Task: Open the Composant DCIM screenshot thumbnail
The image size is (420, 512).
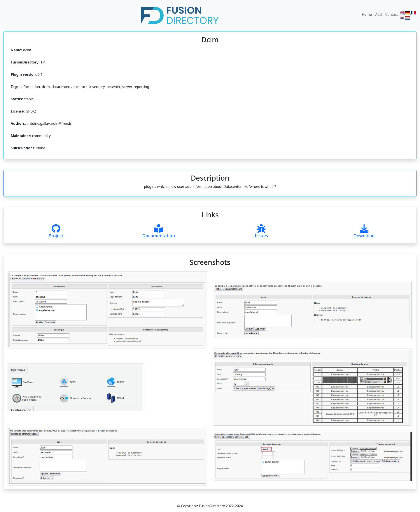Action: click(313, 456)
